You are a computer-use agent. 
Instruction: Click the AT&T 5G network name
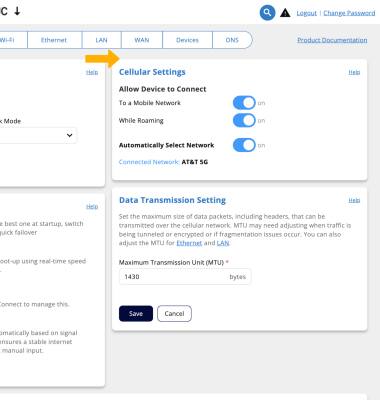point(195,162)
